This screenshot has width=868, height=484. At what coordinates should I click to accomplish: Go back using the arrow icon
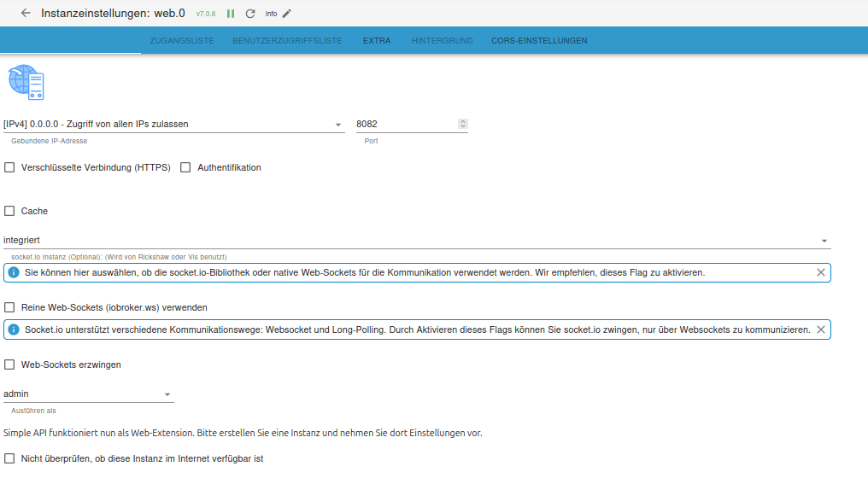click(26, 13)
